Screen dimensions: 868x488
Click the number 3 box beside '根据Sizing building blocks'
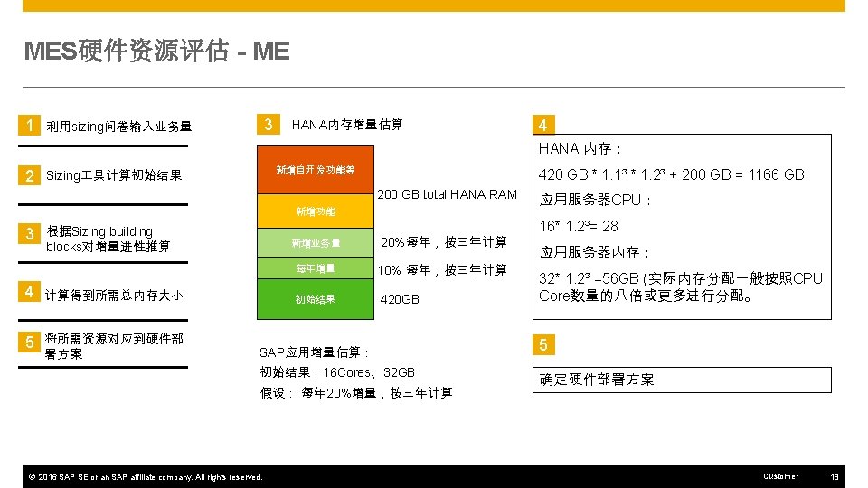point(29,233)
